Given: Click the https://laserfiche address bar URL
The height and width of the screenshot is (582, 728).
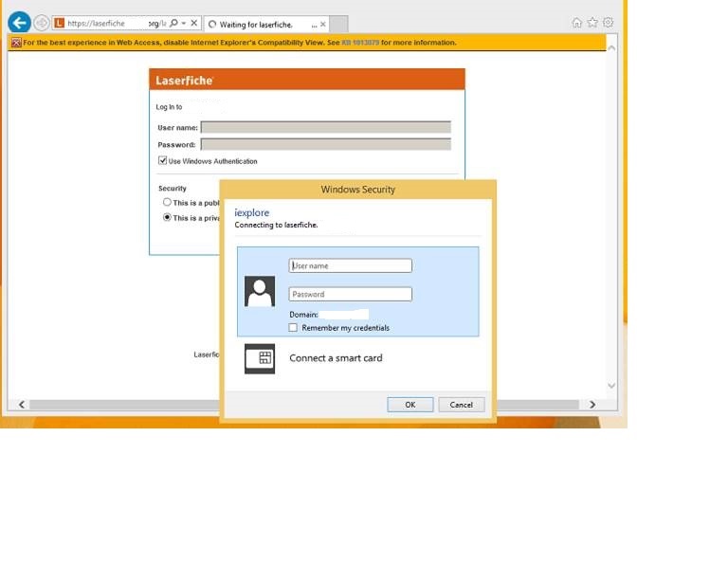Looking at the screenshot, I should tap(96, 23).
